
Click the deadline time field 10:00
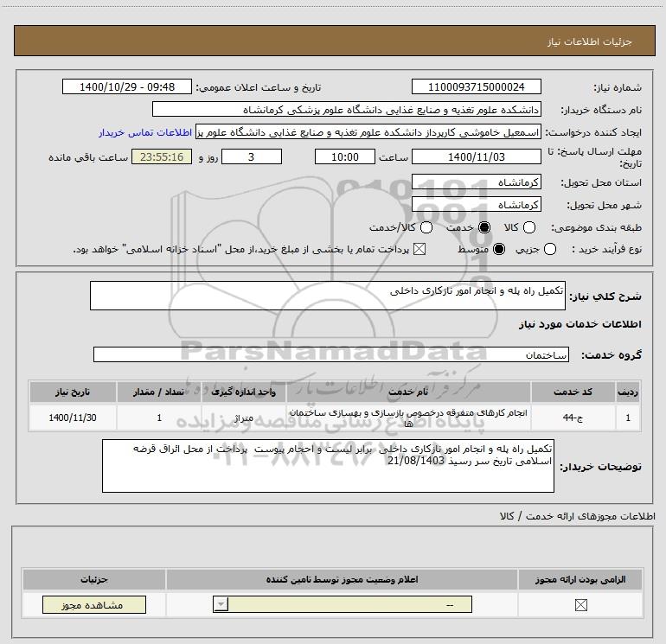[345, 156]
